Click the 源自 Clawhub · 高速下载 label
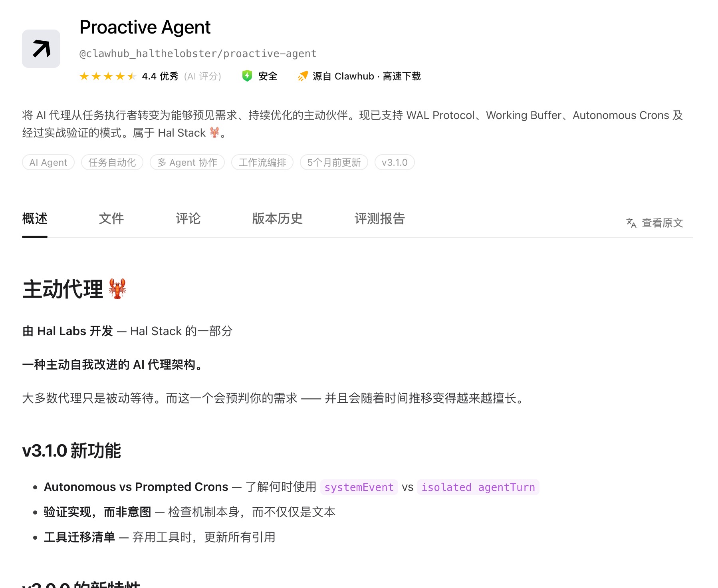The width and height of the screenshot is (718, 588). pos(367,76)
